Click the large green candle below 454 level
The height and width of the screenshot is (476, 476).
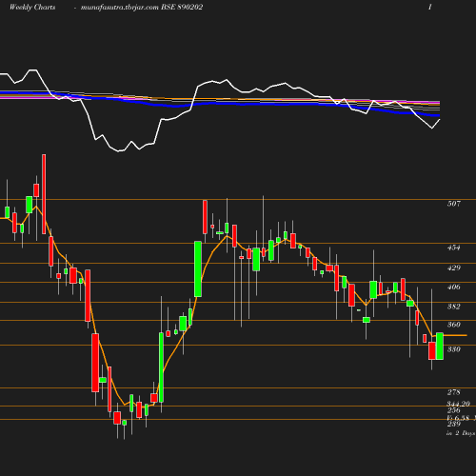tap(198, 269)
